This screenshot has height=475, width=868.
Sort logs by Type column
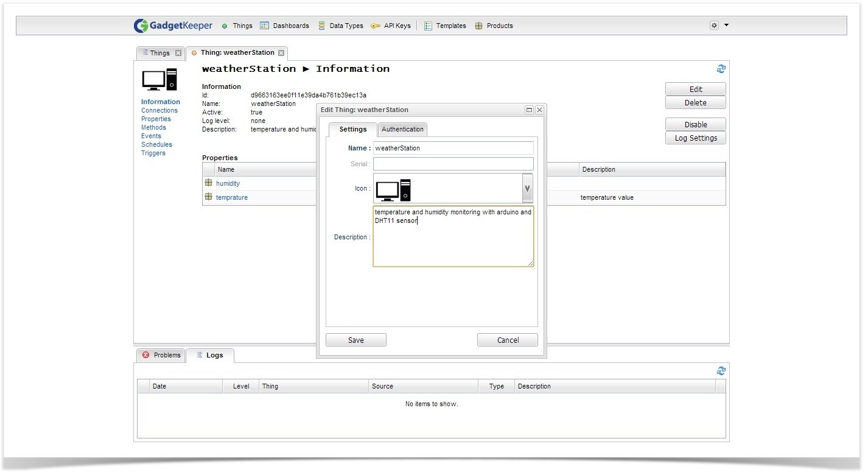(497, 386)
